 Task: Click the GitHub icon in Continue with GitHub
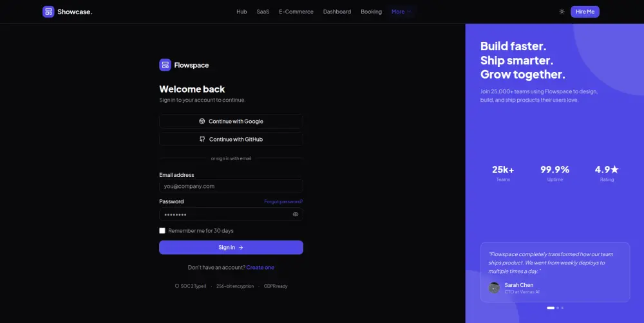pyautogui.click(x=202, y=139)
